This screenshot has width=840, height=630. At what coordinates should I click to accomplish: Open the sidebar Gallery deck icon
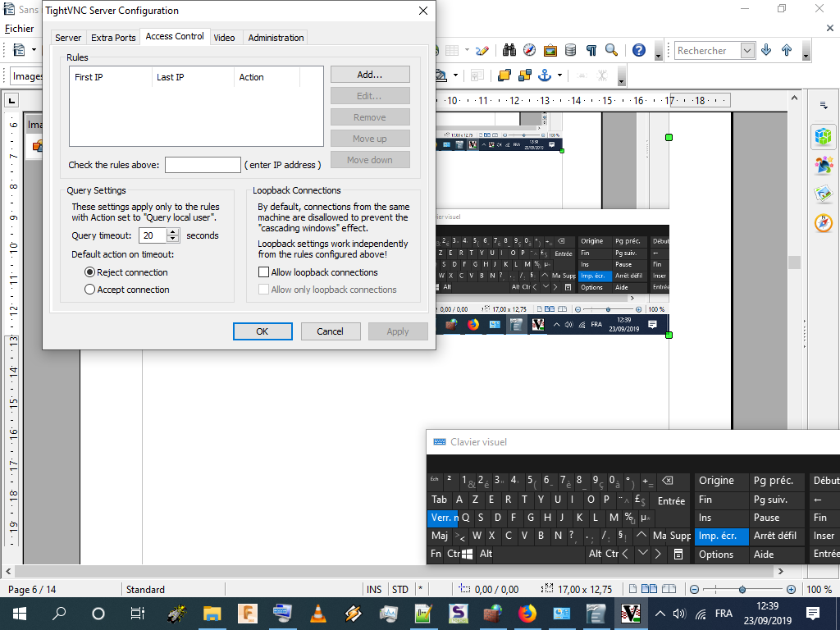tap(824, 194)
